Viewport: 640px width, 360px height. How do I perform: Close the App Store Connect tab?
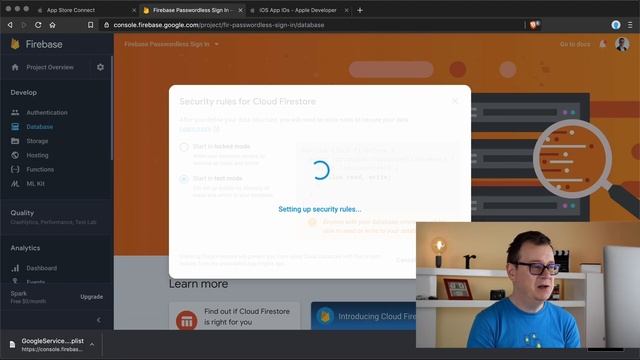(x=134, y=10)
